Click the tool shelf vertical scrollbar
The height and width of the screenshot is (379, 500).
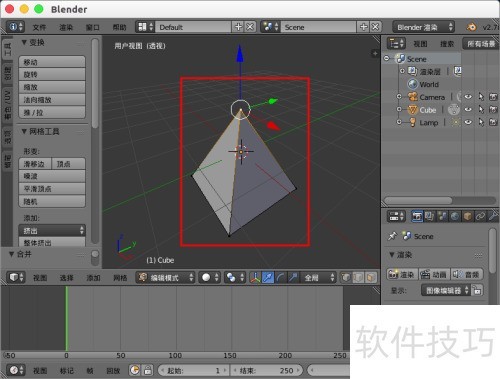(95, 83)
